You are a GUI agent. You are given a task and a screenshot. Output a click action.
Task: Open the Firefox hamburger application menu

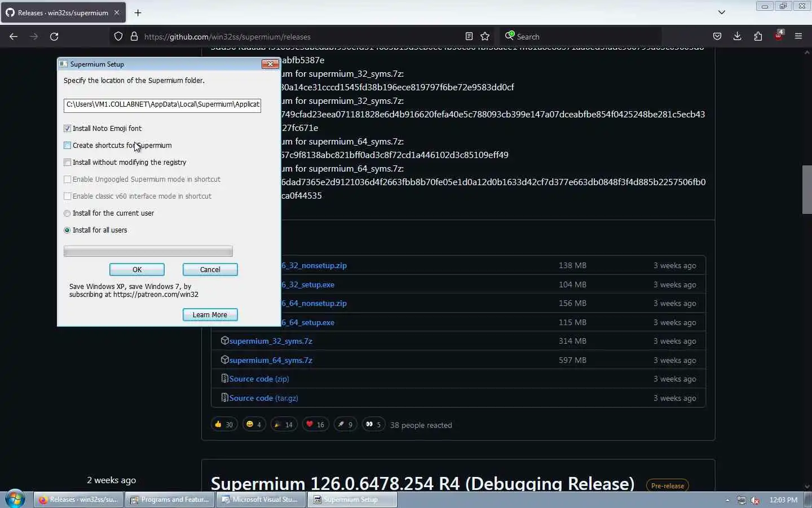pyautogui.click(x=798, y=37)
